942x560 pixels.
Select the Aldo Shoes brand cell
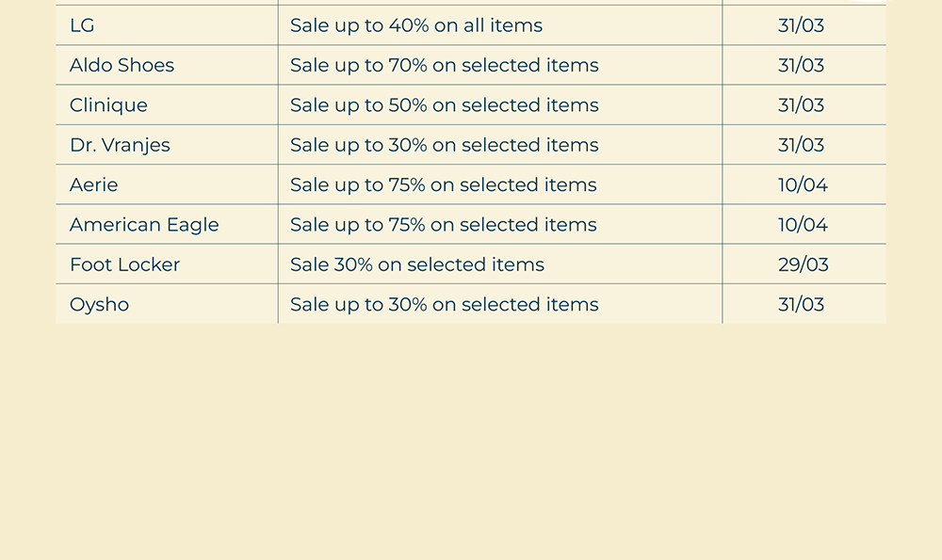pos(122,65)
